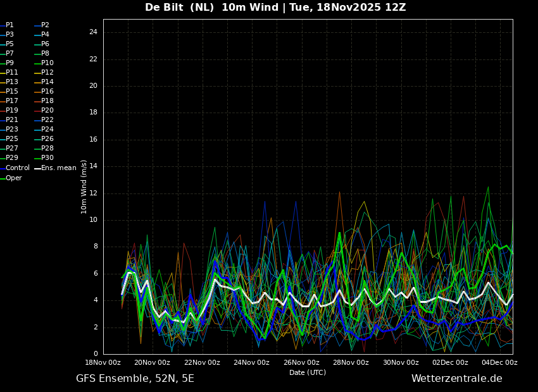Click the 10m Wind (m/s) axis title

pos(84,187)
